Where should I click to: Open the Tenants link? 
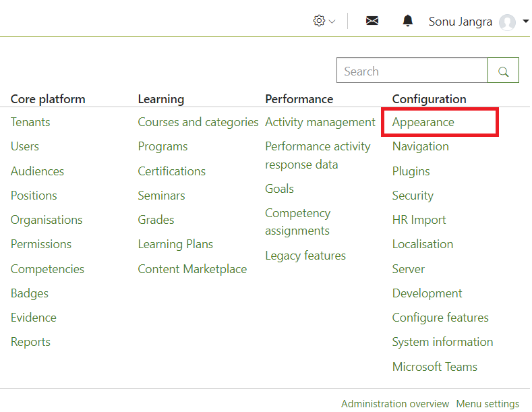click(x=30, y=122)
